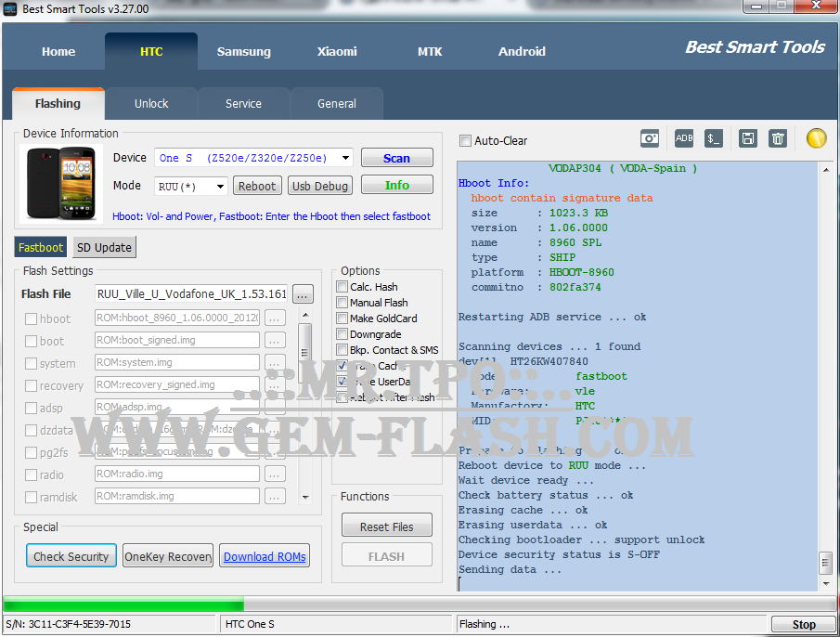Screen dimensions: 840x637
Task: Click the Reset Files button
Action: (x=387, y=526)
